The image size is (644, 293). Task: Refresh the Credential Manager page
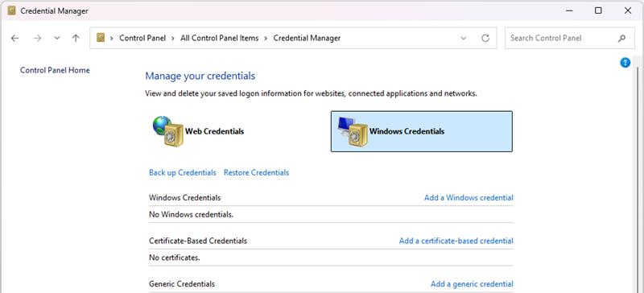point(485,38)
